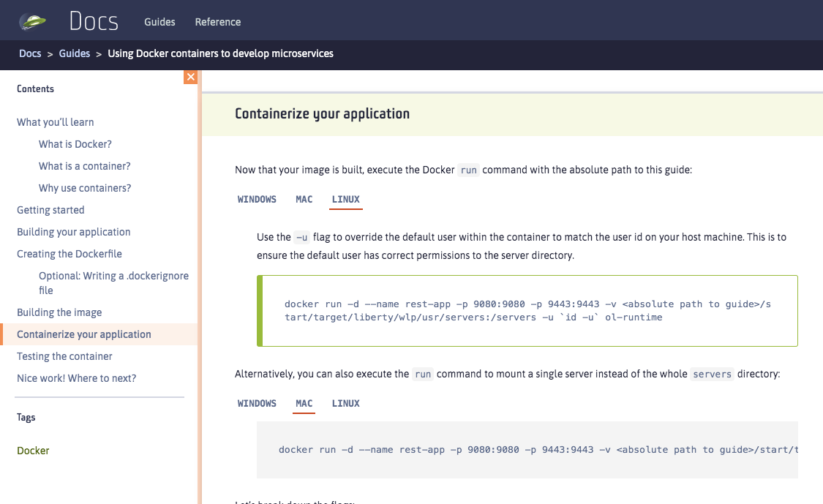This screenshot has height=504, width=823.
Task: Open the Guides breadcrumb link
Action: [74, 53]
